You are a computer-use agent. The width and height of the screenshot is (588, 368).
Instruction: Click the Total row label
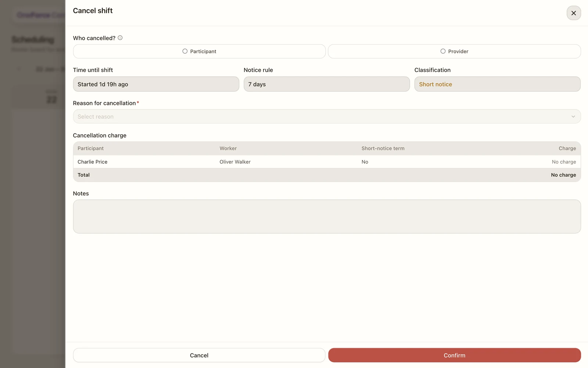(x=84, y=175)
